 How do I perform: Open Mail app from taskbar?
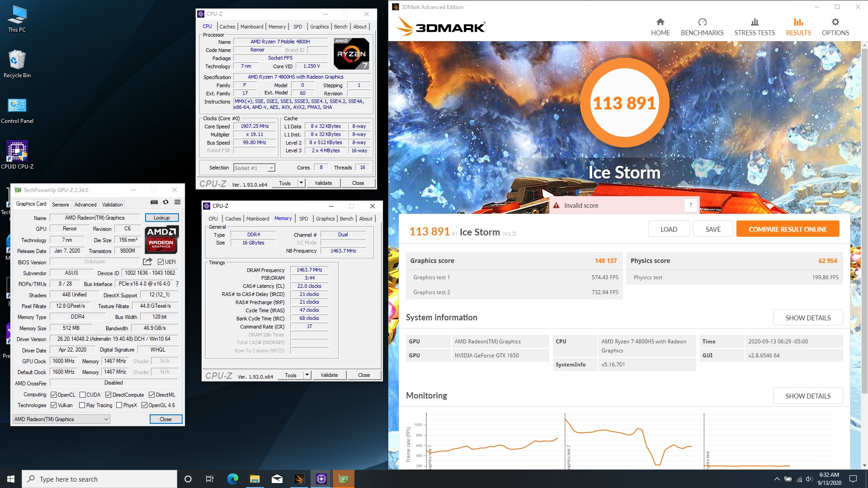coord(277,479)
